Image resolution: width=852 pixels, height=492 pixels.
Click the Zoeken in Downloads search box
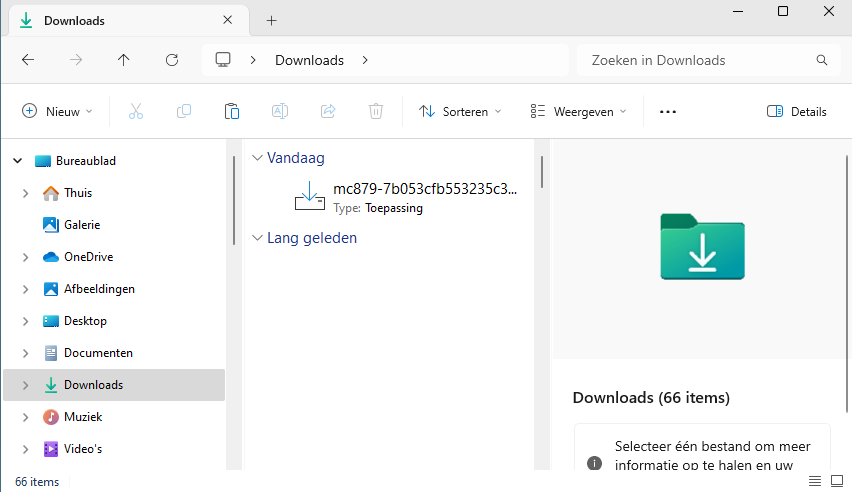tap(700, 60)
